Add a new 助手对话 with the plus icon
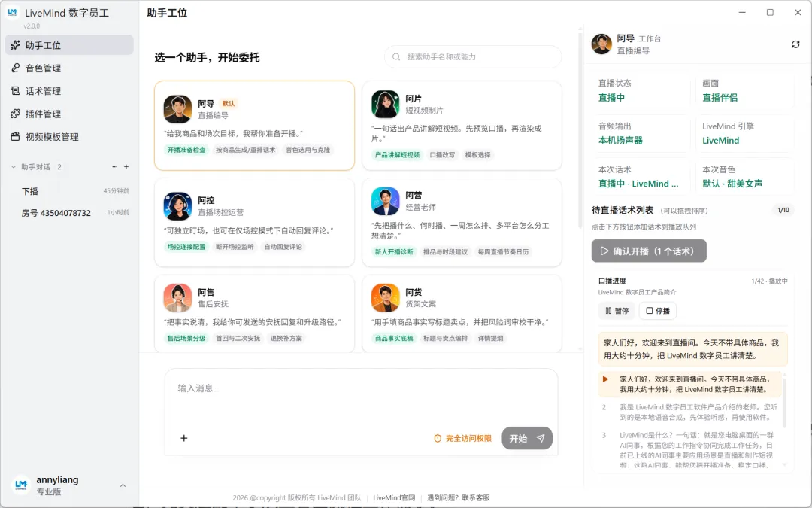The height and width of the screenshot is (508, 812). click(x=126, y=167)
